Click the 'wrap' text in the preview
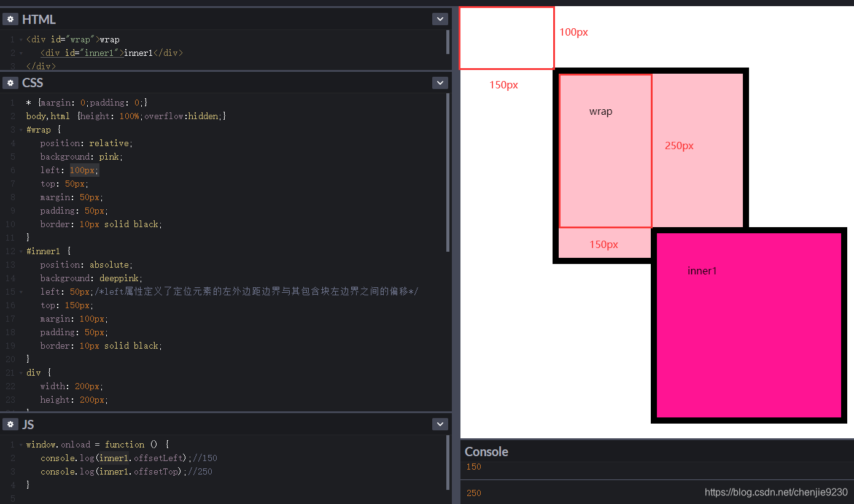This screenshot has height=504, width=854. pos(600,112)
